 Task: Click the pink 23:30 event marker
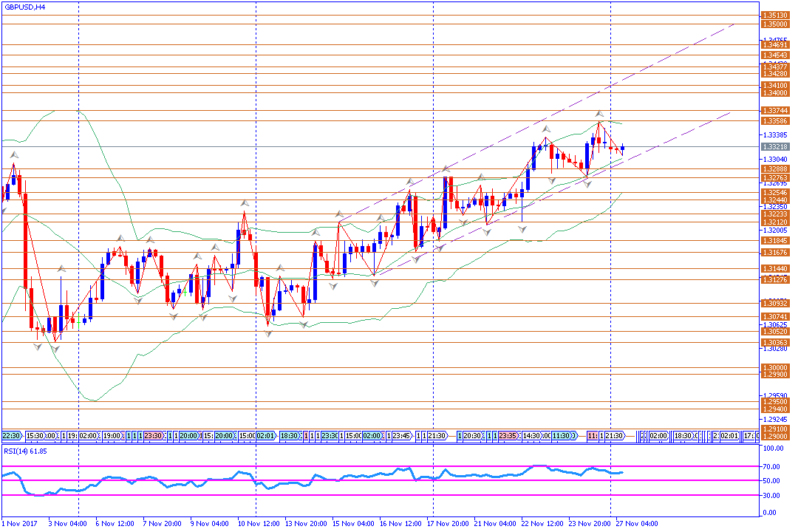pos(153,436)
